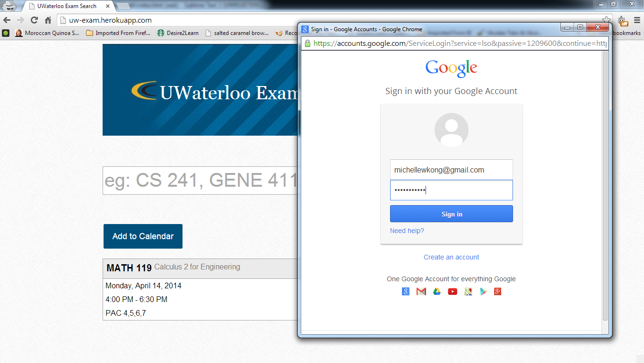Image resolution: width=644 pixels, height=363 pixels.
Task: Click the Create an account link
Action: pyautogui.click(x=451, y=257)
